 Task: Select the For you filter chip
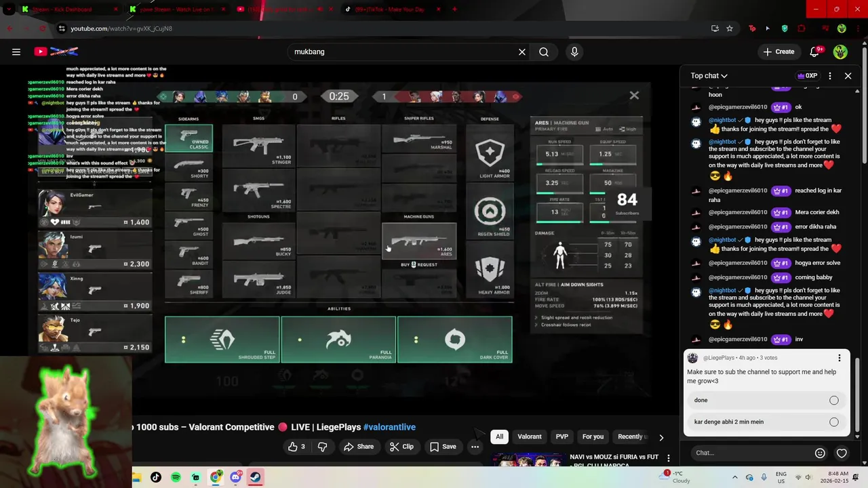[x=593, y=436]
